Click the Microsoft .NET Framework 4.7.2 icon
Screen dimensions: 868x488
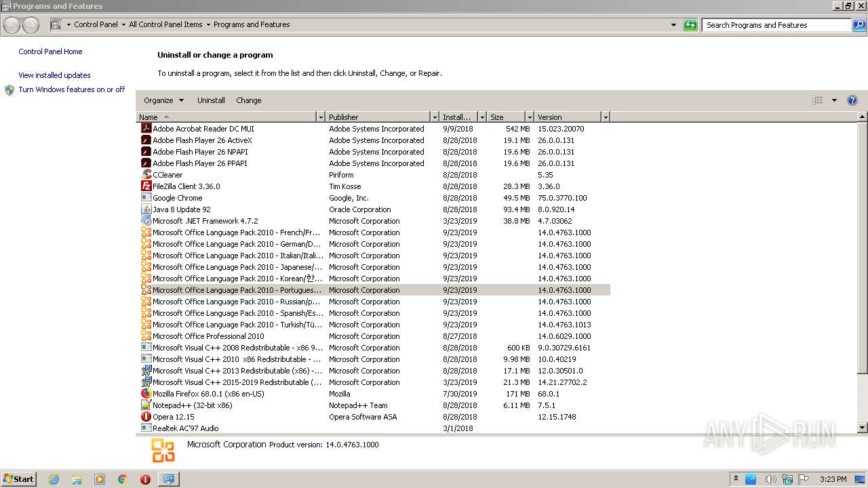(146, 220)
